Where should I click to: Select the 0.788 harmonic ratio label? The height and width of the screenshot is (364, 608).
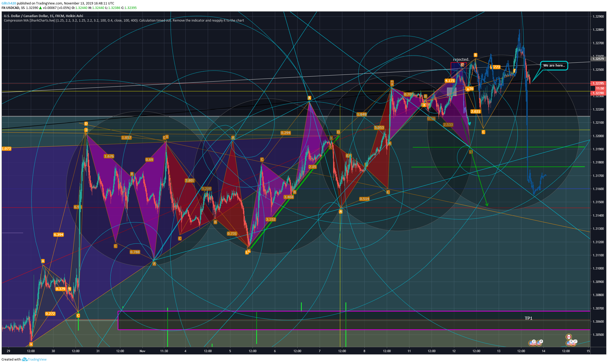pos(135,252)
